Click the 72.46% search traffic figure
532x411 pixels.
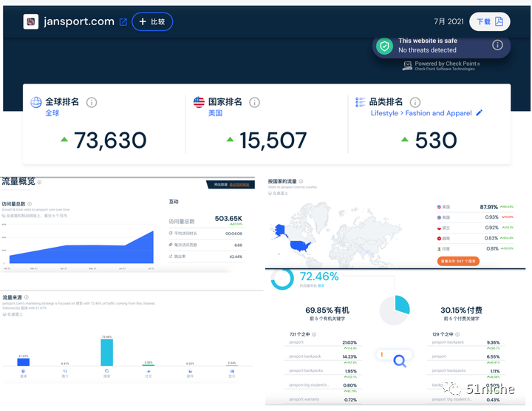(319, 276)
